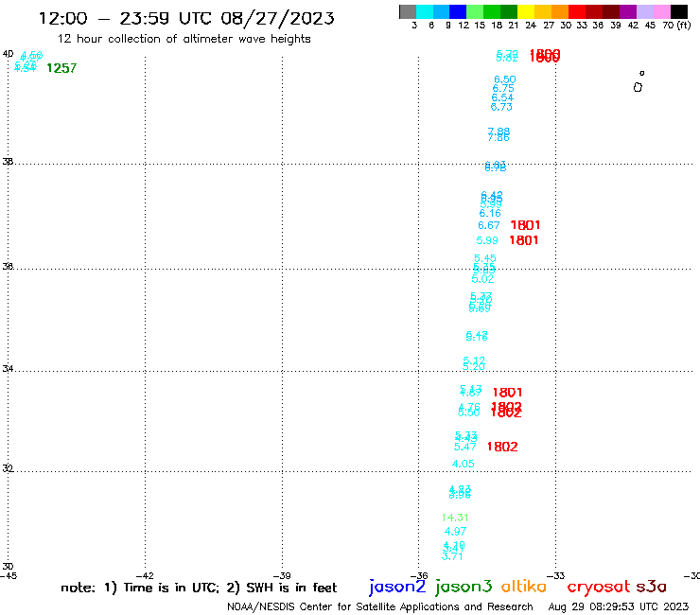Viewport: 700px width, 615px height.
Task: Click the longitude axis label '-42'
Action: coord(145,576)
